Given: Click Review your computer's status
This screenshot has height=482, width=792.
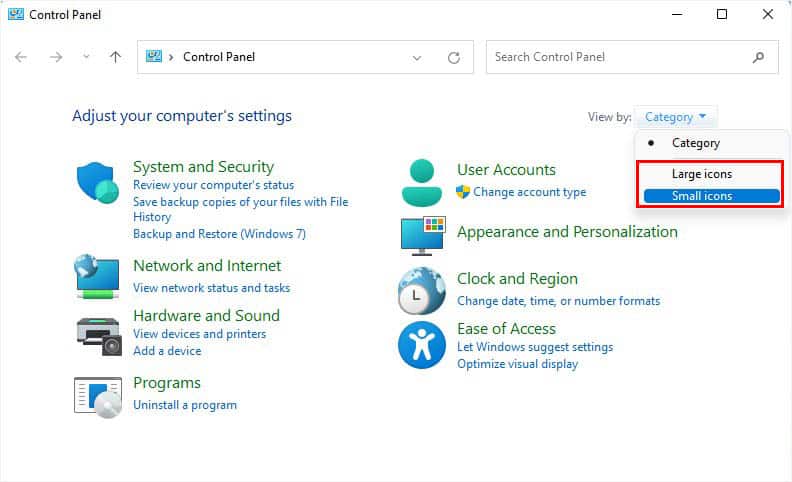Looking at the screenshot, I should [213, 185].
